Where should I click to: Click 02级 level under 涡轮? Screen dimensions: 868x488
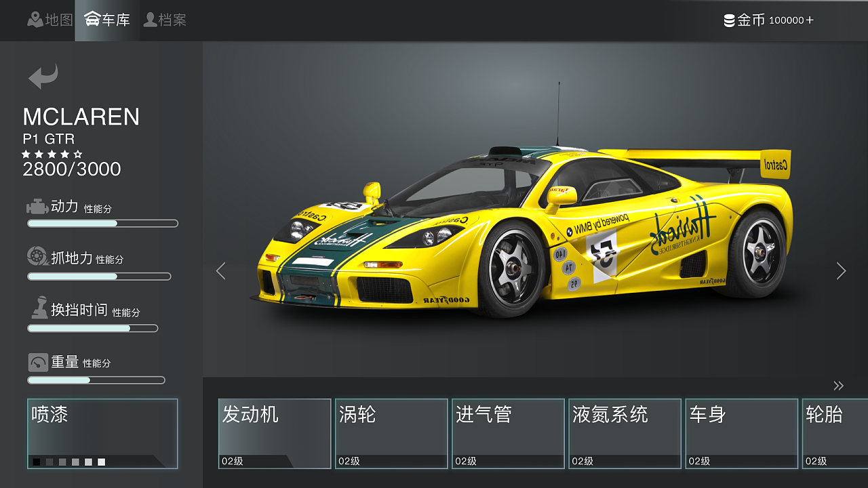349,461
